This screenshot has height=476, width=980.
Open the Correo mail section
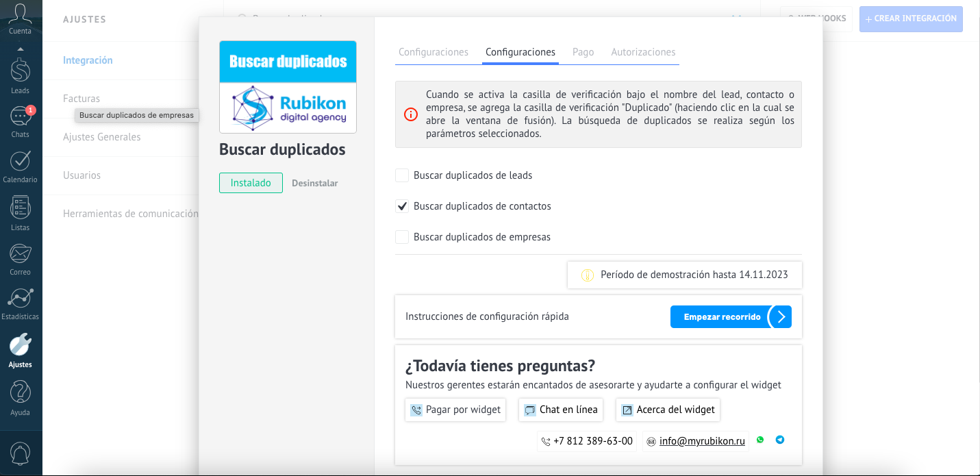pyautogui.click(x=20, y=260)
